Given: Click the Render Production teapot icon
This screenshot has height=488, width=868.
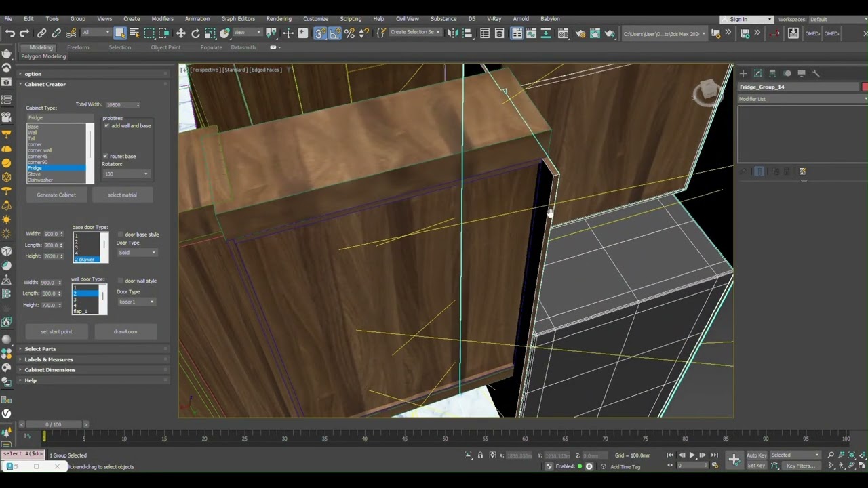Looking at the screenshot, I should pyautogui.click(x=610, y=33).
